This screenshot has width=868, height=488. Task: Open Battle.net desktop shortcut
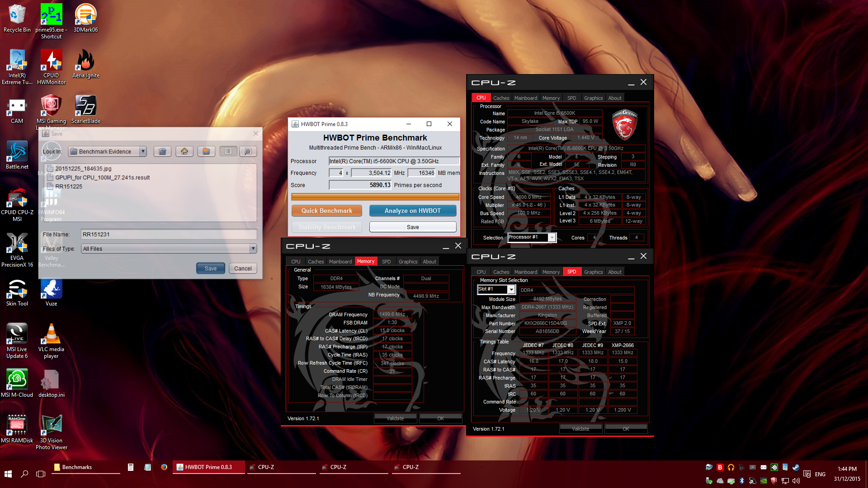pyautogui.click(x=17, y=155)
